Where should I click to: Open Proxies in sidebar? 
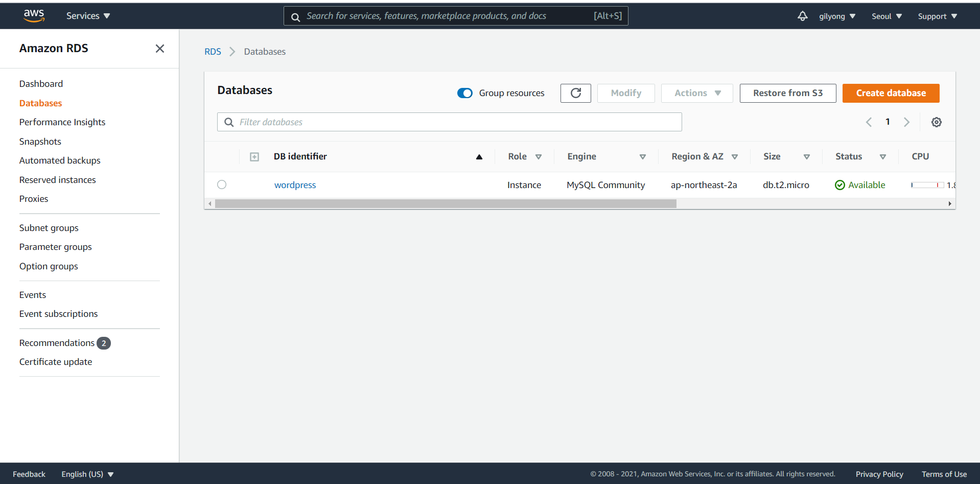[x=34, y=199]
